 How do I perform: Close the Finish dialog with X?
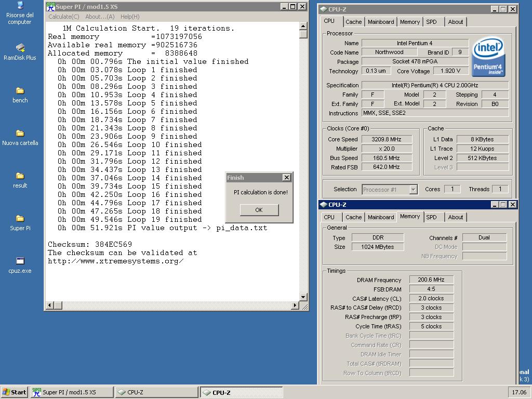(x=287, y=178)
